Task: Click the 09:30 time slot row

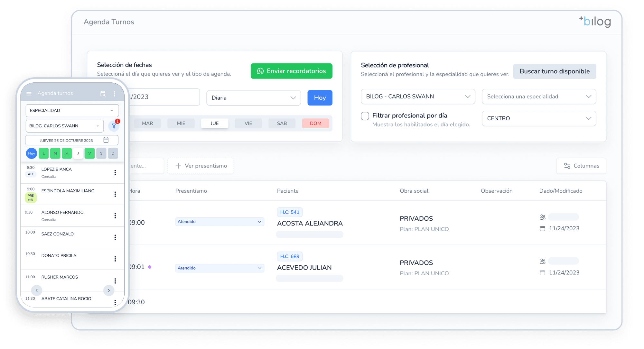Action: [367, 302]
